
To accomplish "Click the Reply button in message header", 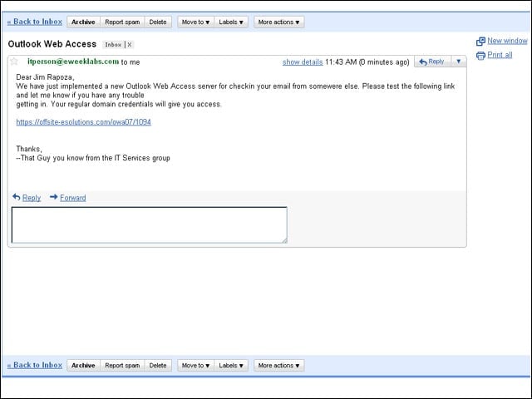I will [432, 62].
